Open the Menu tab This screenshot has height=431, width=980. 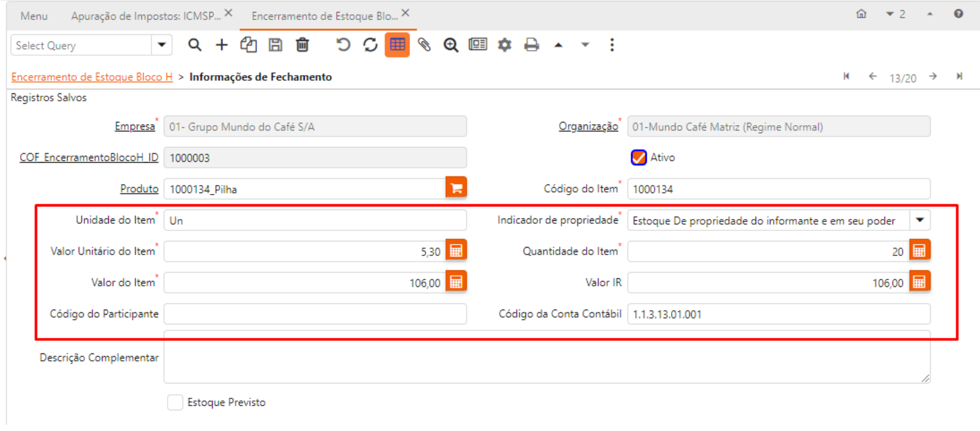coord(34,16)
